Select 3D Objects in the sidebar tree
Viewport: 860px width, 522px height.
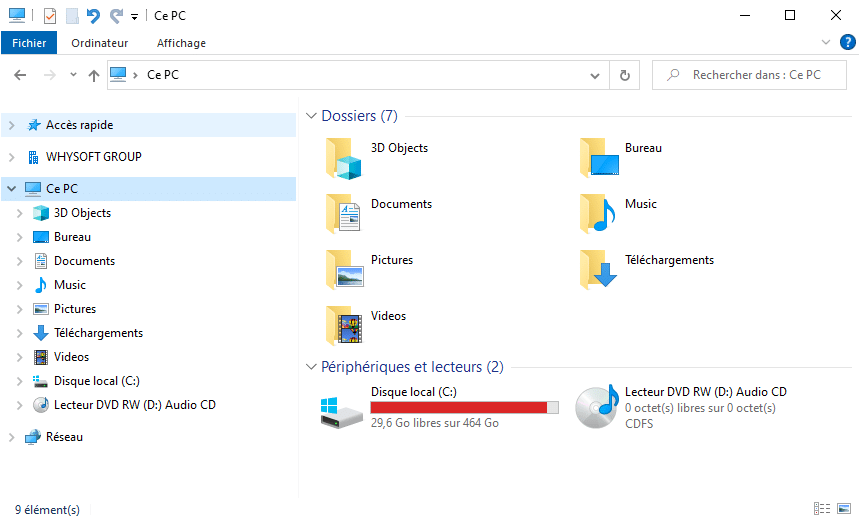click(82, 213)
